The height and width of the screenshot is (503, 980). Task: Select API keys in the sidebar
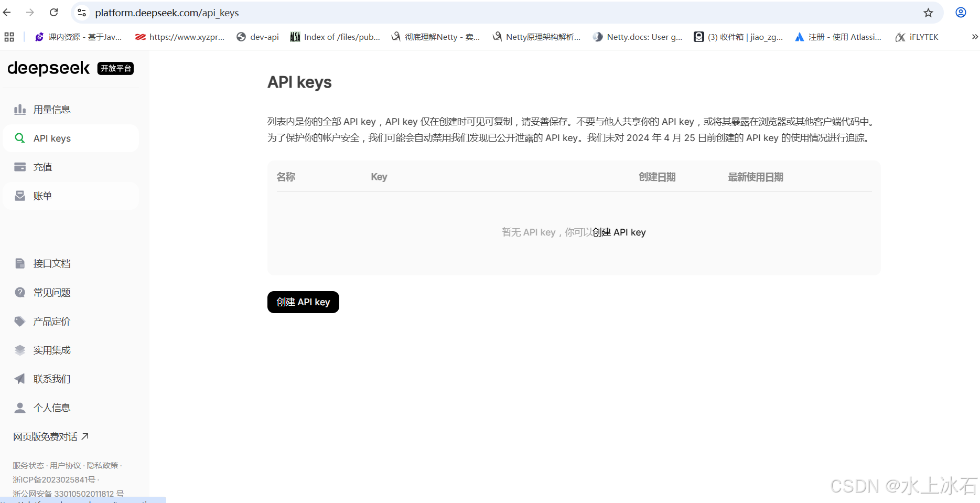pos(71,138)
